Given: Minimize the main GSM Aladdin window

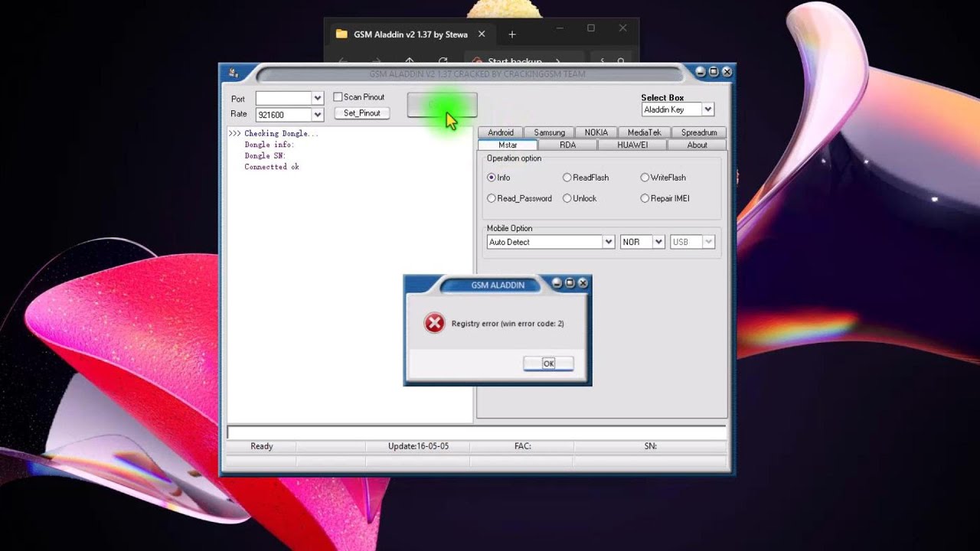Looking at the screenshot, I should 701,72.
